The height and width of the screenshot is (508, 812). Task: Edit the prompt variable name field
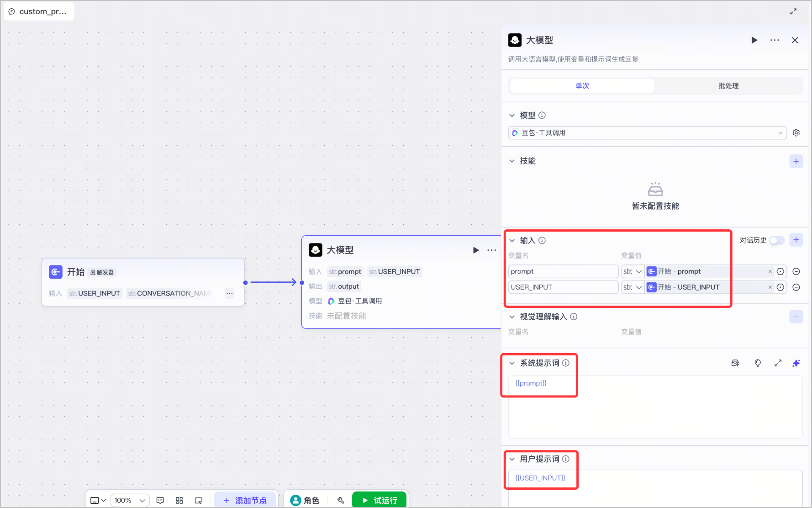(563, 271)
